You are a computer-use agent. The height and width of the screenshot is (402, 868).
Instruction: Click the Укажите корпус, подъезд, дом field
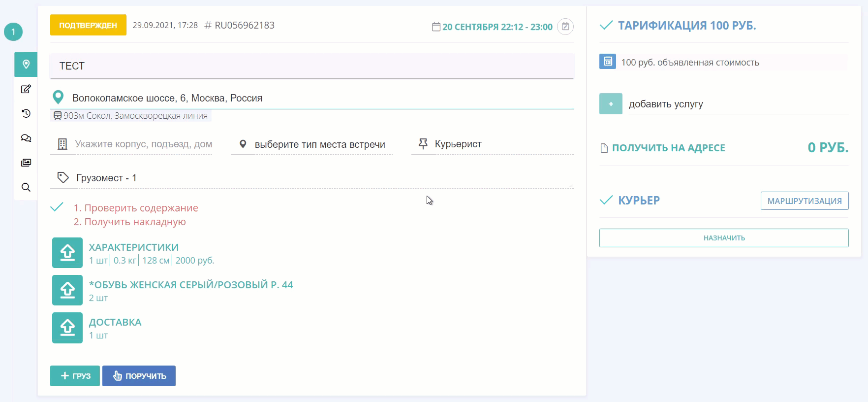pos(143,144)
